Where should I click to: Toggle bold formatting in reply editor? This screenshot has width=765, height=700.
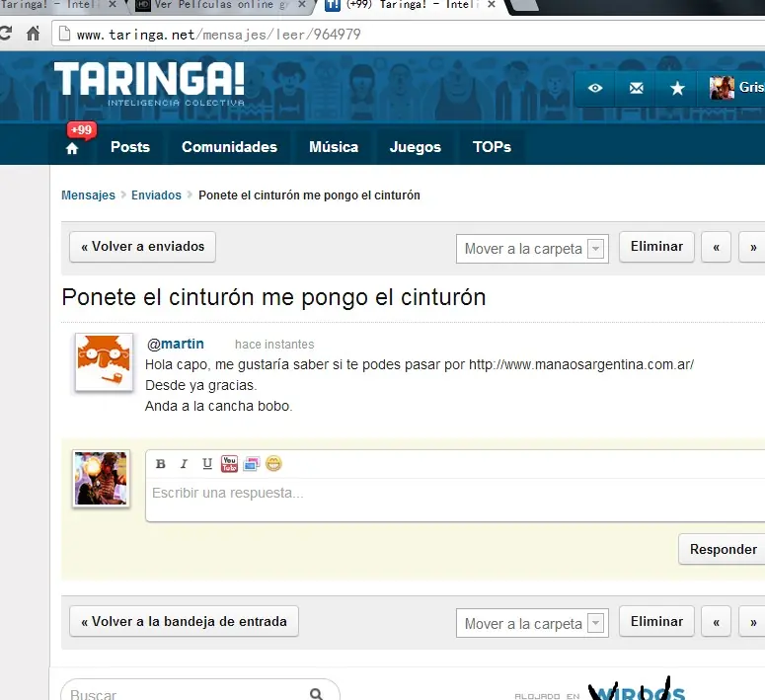click(161, 464)
